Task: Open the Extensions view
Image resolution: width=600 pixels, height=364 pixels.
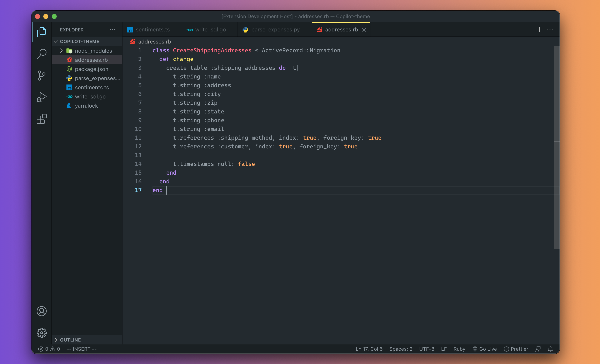Action: point(42,119)
